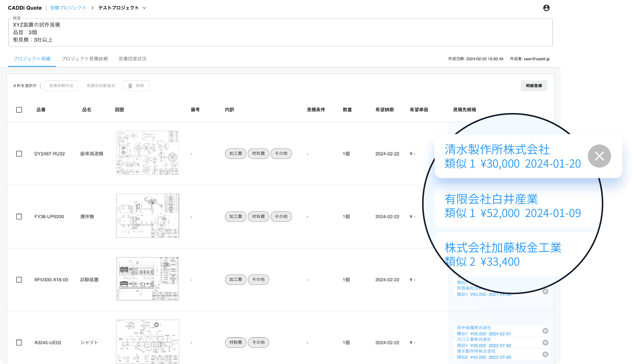Remove 川口工業株式会社 candidate with X icon
Viewport: 634px width, 364px height.
(545, 342)
